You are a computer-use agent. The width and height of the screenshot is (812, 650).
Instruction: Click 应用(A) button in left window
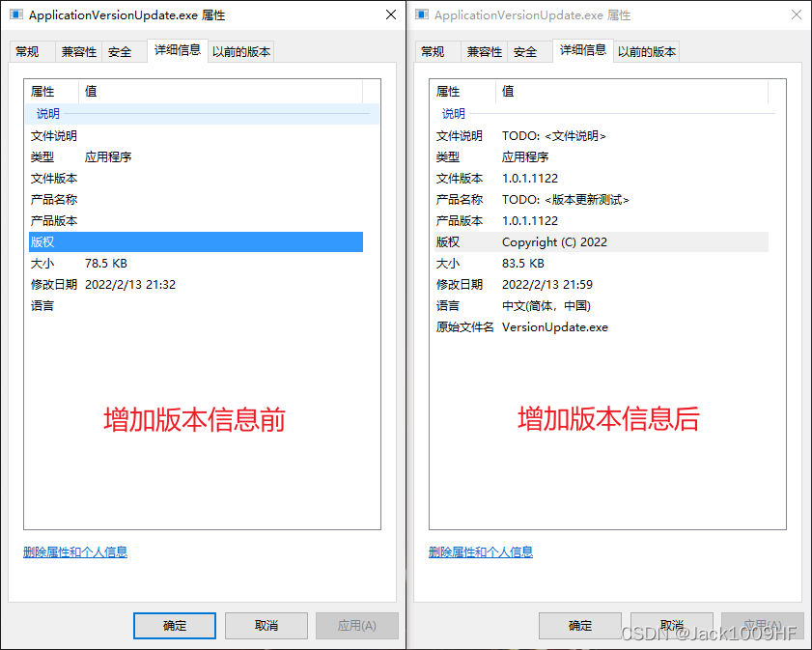click(x=357, y=626)
